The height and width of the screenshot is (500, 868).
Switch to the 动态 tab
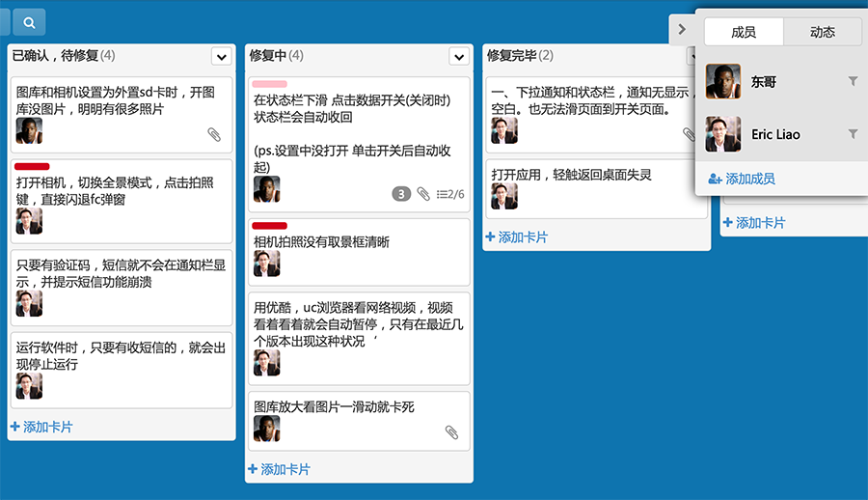823,32
